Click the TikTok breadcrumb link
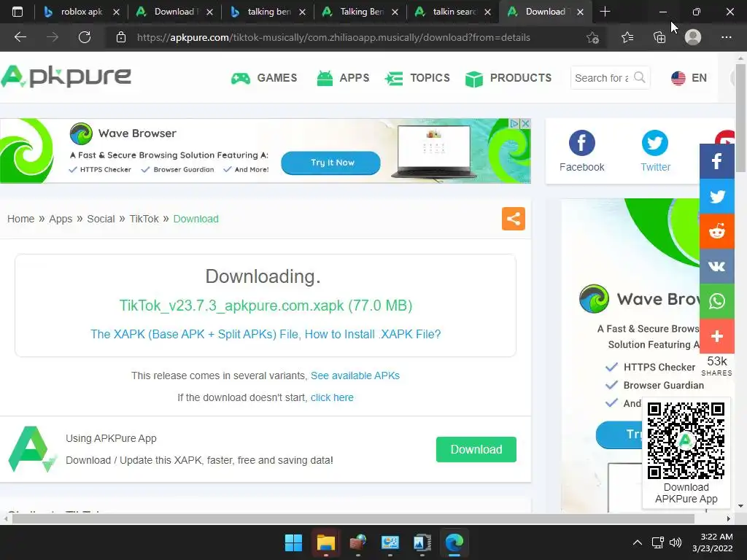Image resolution: width=747 pixels, height=560 pixels. pos(144,219)
